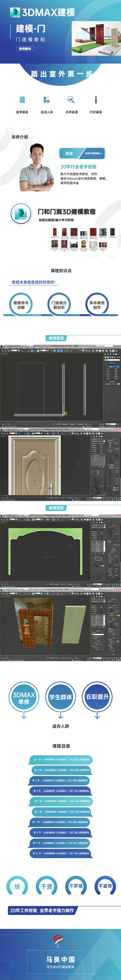Click the 无师自通 search chart icon
This screenshot has width=121, height=980.
point(71,100)
